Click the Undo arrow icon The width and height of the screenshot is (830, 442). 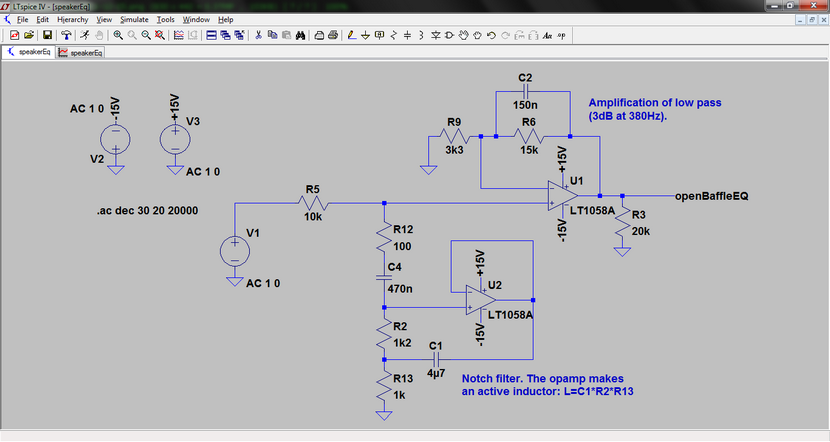click(491, 35)
